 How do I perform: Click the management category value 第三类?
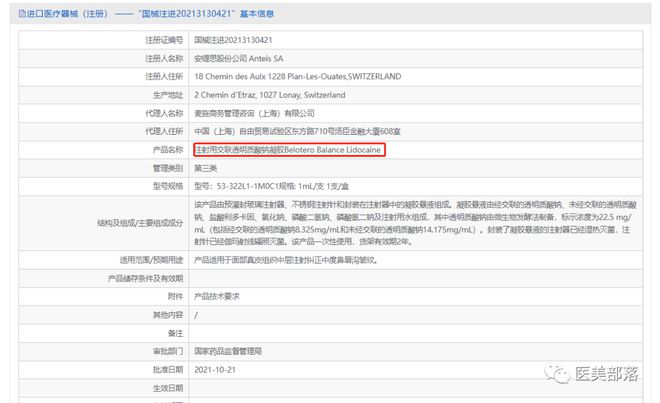[x=208, y=167]
